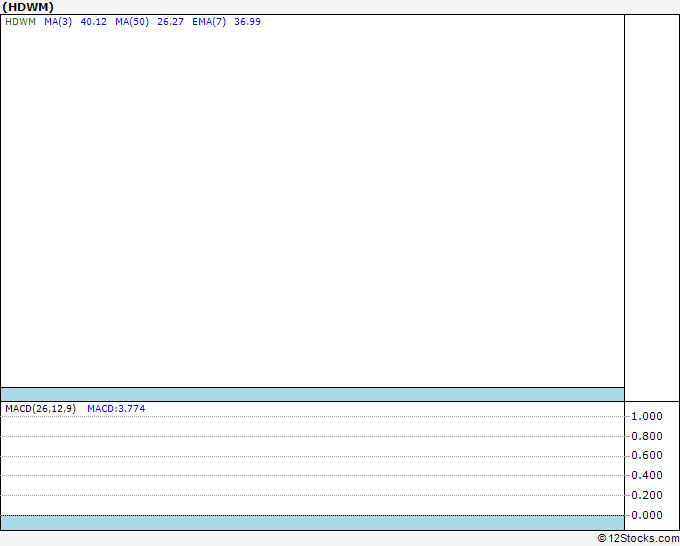
Task: Click the 0.400 axis label
Action: pos(647,475)
